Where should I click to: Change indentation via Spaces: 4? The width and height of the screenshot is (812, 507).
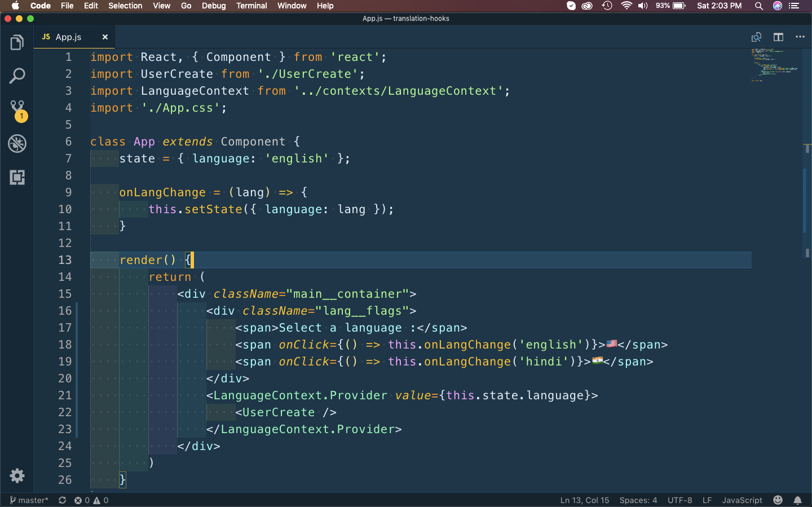638,500
